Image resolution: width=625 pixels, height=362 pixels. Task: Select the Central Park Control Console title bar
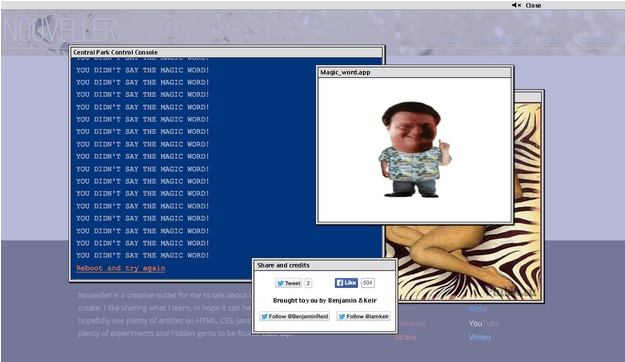[226, 52]
